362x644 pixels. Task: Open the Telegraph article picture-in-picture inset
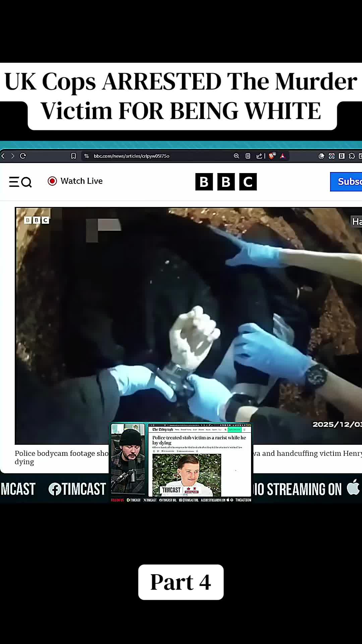click(x=199, y=460)
